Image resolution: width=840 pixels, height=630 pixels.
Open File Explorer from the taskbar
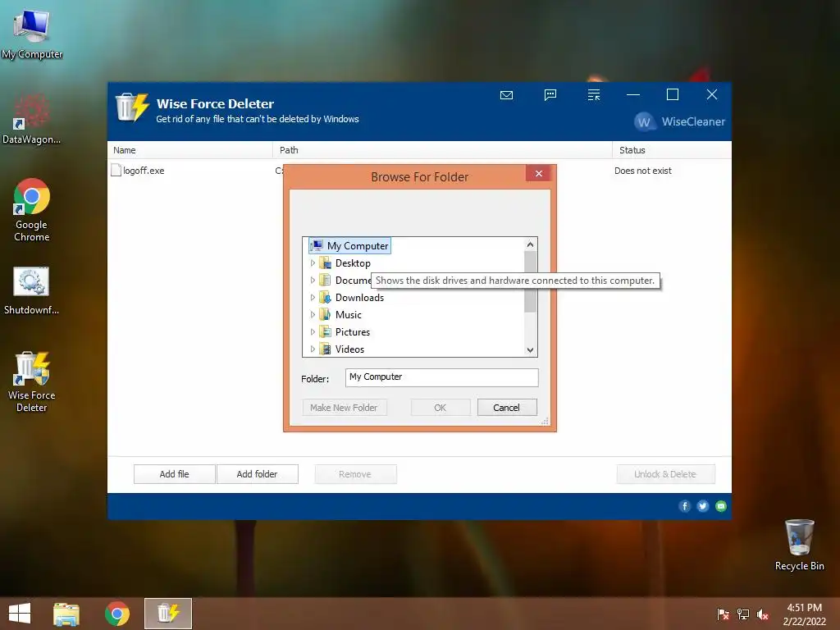tap(66, 614)
